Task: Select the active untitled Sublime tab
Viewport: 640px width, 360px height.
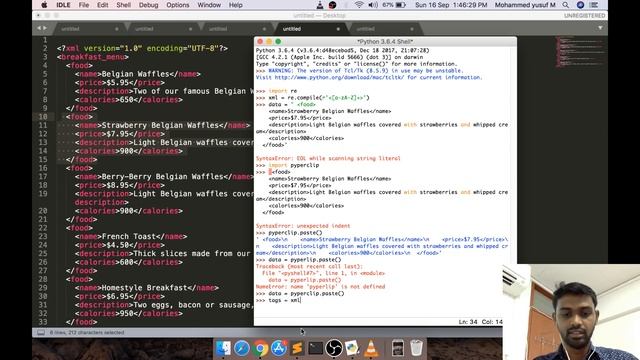Action: coord(310,29)
